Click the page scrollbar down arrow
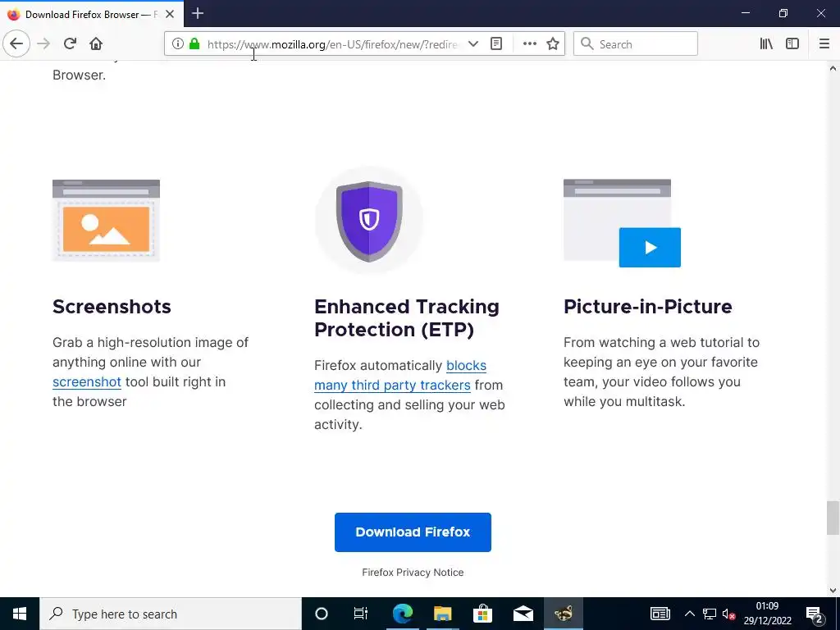 pyautogui.click(x=833, y=591)
